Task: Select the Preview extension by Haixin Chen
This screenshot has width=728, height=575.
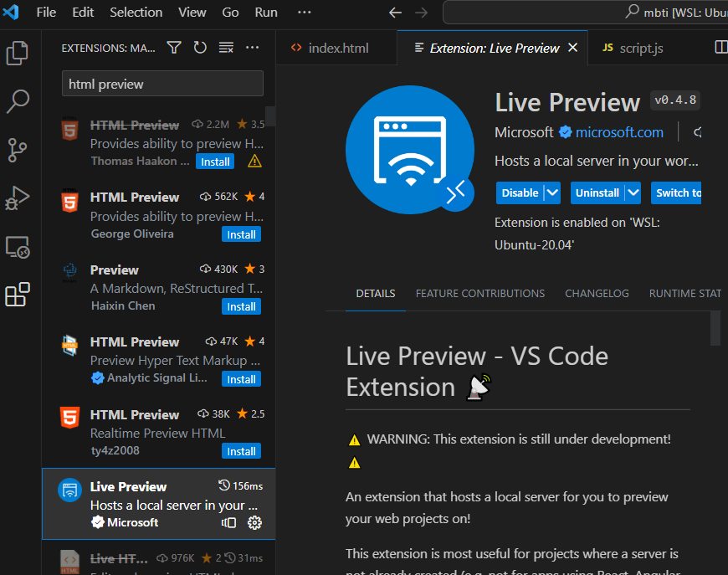Action: pyautogui.click(x=159, y=287)
